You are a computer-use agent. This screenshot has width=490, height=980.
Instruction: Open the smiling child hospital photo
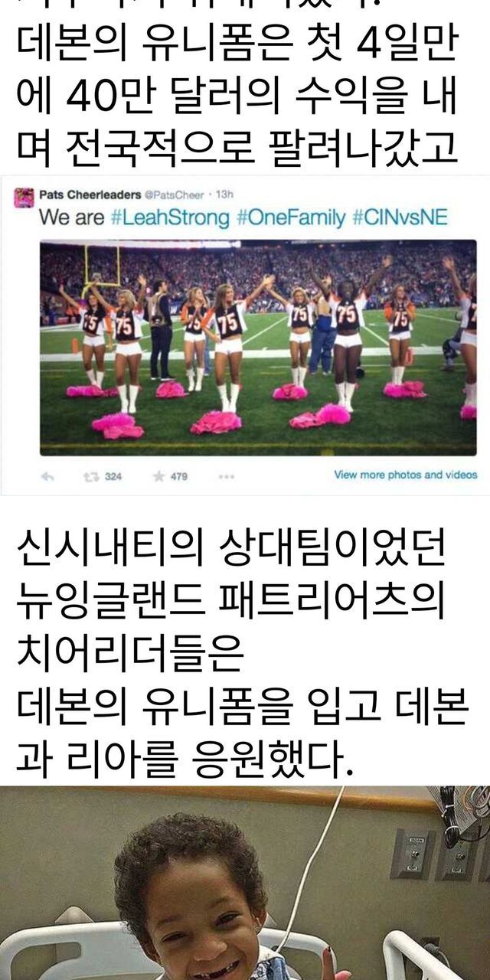click(x=245, y=883)
